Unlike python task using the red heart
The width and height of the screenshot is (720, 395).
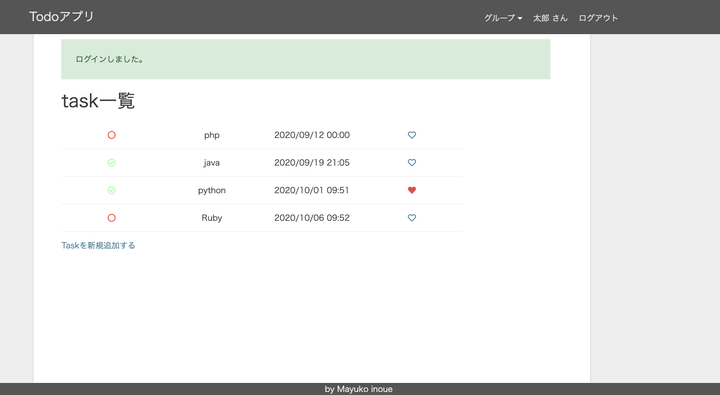[x=412, y=190]
